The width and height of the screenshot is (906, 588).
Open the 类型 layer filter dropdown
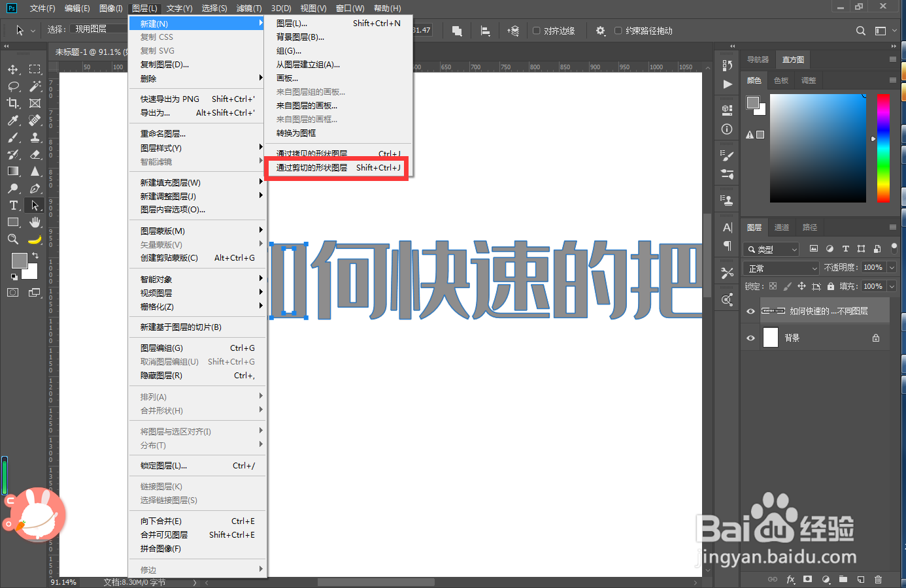(x=770, y=249)
